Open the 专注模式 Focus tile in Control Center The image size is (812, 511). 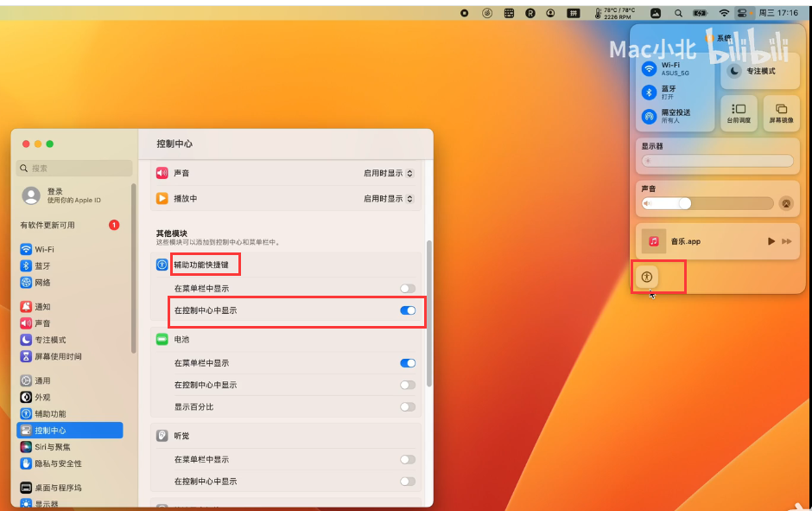click(x=758, y=71)
